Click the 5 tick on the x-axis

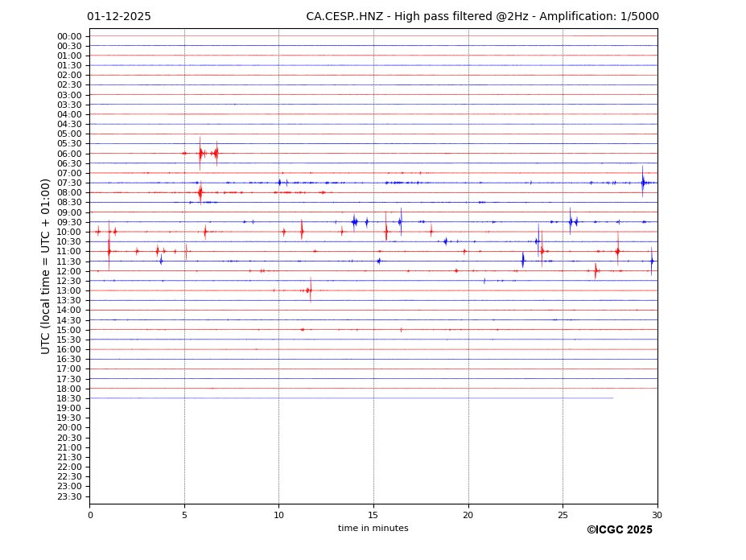click(x=184, y=515)
